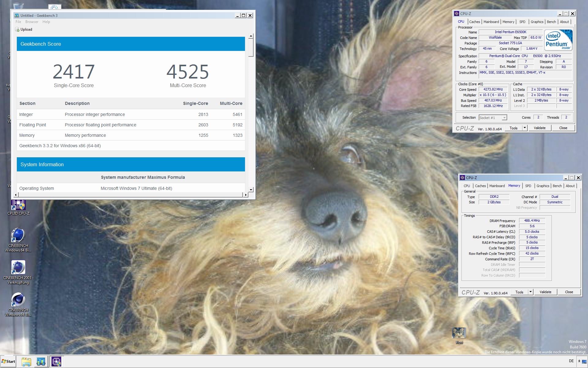Click Tools button in top CPU-Z

[x=514, y=128]
